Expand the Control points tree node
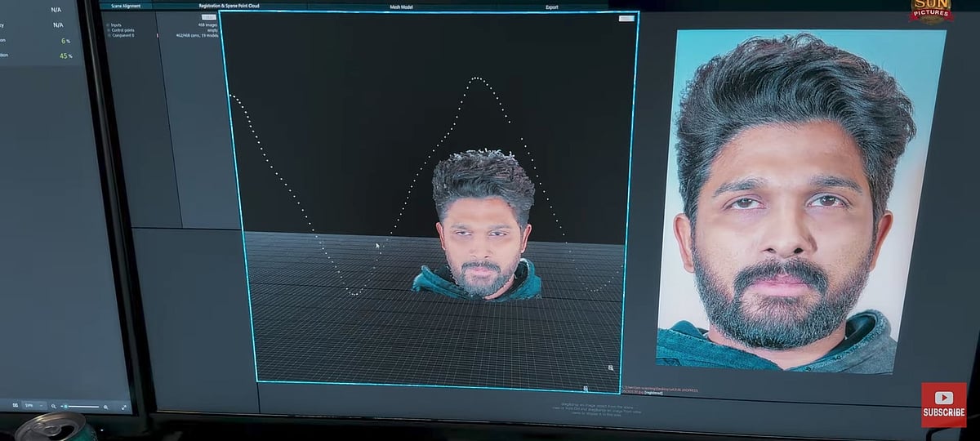980x441 pixels. tap(106, 30)
